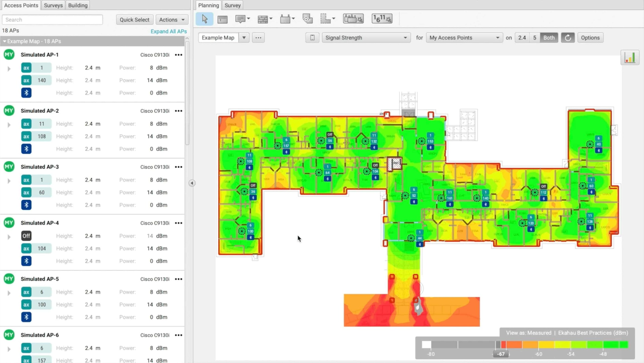Screen dimensions: 644x363
Task: Select the arrow selection tool
Action: pos(204,18)
